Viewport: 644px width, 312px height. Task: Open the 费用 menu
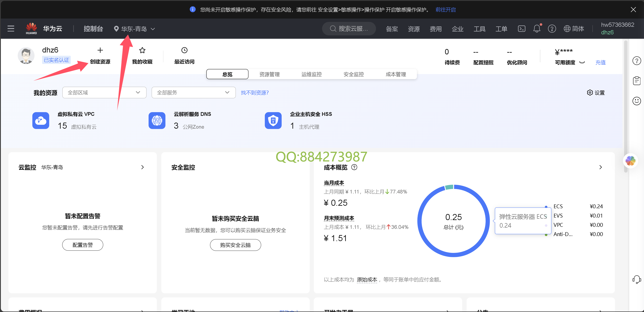click(x=435, y=29)
